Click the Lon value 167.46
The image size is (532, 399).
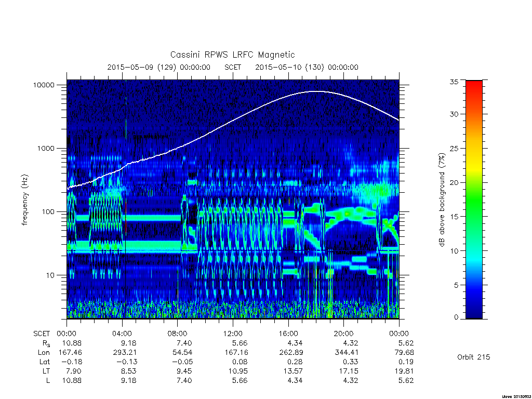point(70,353)
